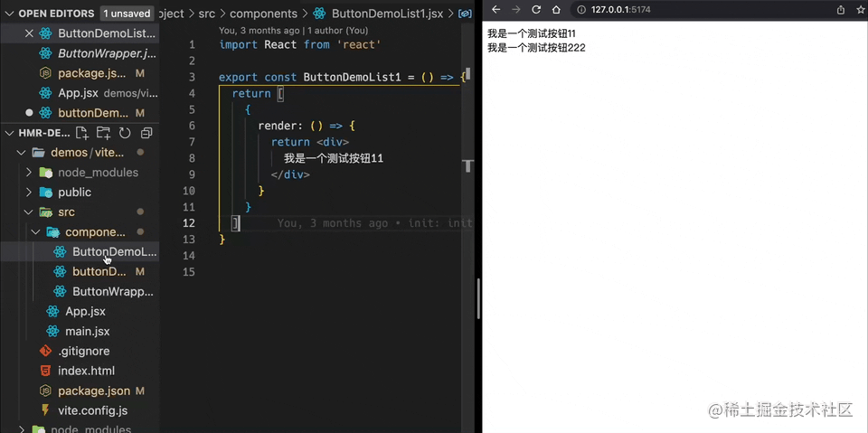Open the browser home page
Screen dimensions: 868x433
click(556, 10)
